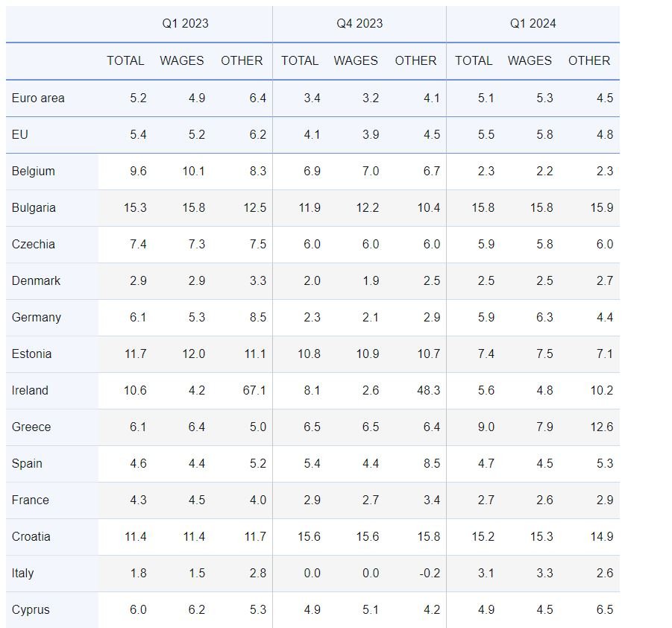The height and width of the screenshot is (628, 672).
Task: Click Ireland's 67.1 OTHER value
Action: click(254, 390)
